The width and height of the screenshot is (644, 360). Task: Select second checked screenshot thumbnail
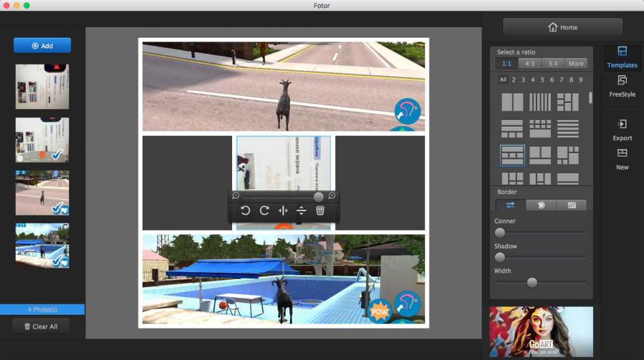[42, 140]
